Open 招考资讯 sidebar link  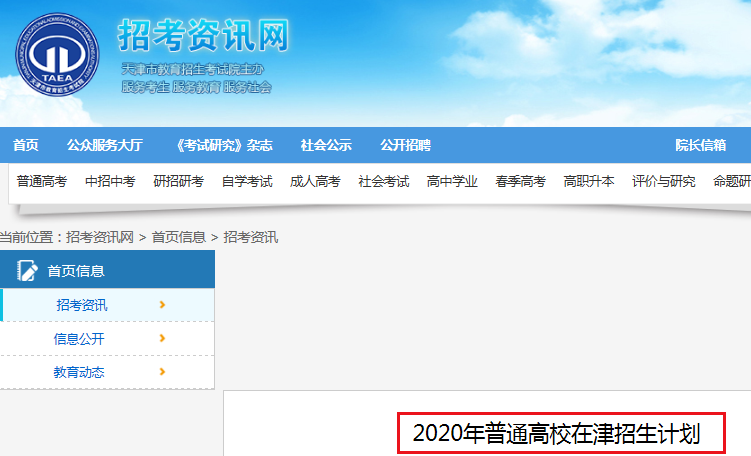click(x=81, y=305)
